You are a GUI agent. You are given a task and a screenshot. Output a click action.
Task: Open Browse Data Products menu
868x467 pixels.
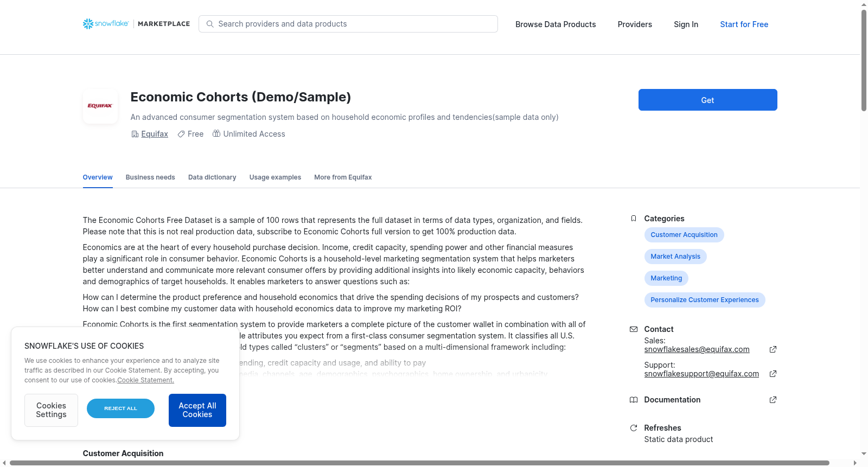(x=556, y=24)
